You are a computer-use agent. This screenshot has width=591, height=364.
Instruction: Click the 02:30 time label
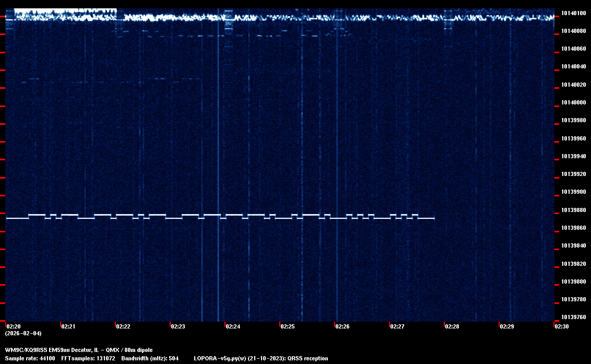561,326
